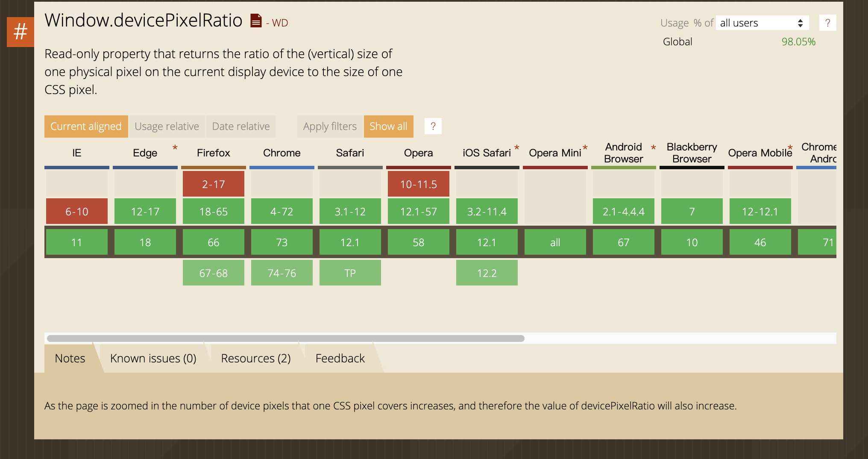Click the usage help question mark
The image size is (868, 459).
tap(827, 23)
